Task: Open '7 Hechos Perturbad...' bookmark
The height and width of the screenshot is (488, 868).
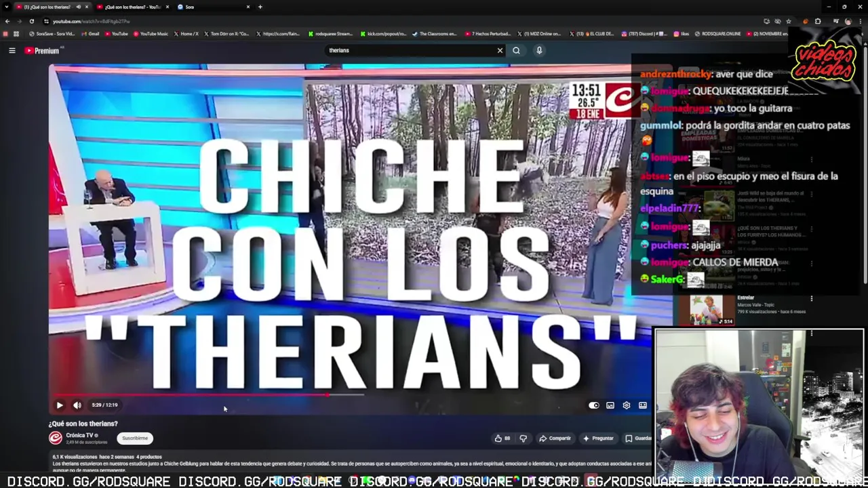Action: click(488, 34)
